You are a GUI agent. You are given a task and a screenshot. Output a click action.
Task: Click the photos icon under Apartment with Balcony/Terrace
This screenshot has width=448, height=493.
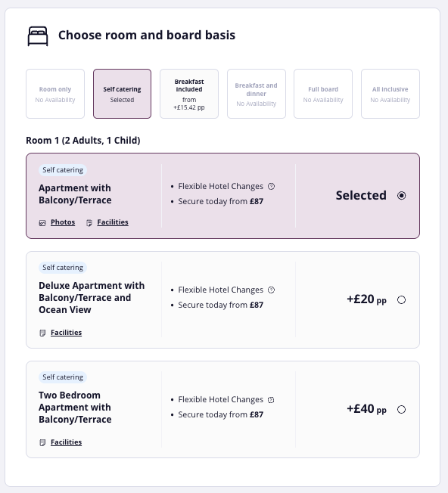42,223
